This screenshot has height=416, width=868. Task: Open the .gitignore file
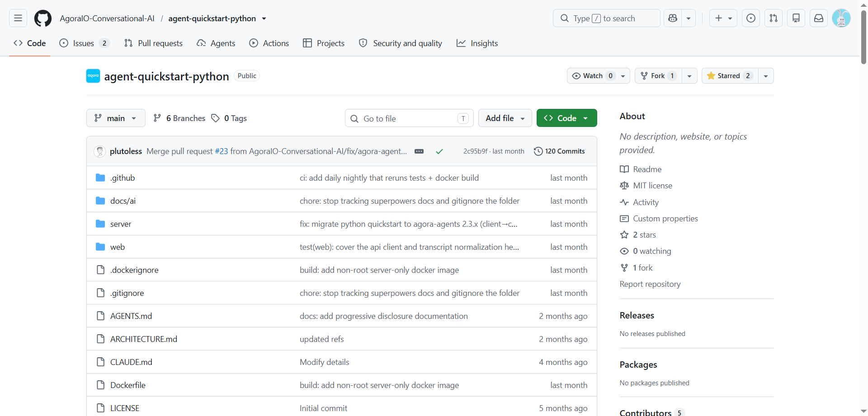tap(127, 293)
